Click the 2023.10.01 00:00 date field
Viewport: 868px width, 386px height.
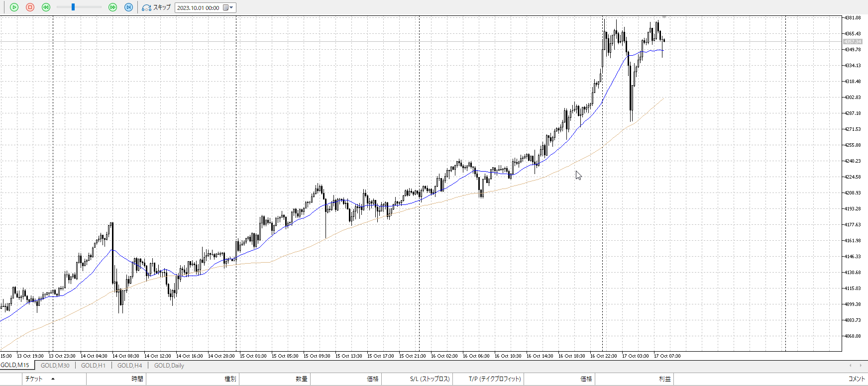pyautogui.click(x=198, y=8)
